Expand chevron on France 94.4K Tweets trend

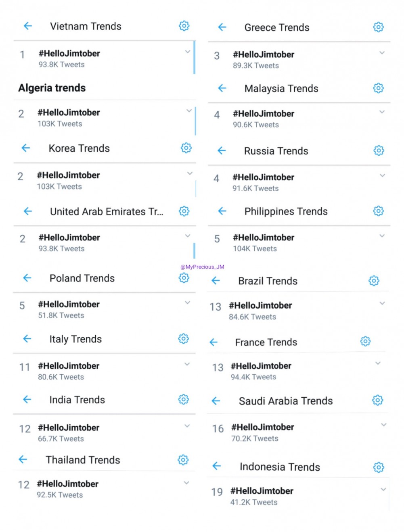coord(378,363)
